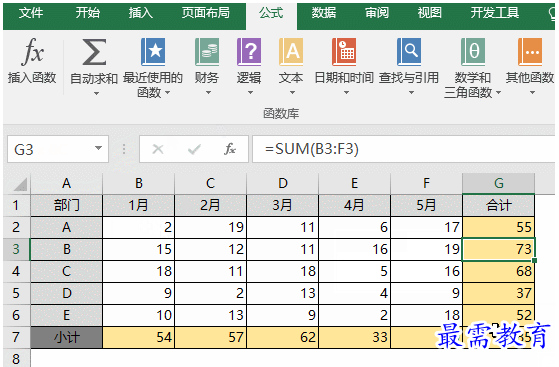Viewport: 559px width, 367px height.
Task: Click cell E6 with value 2
Action: (x=355, y=315)
